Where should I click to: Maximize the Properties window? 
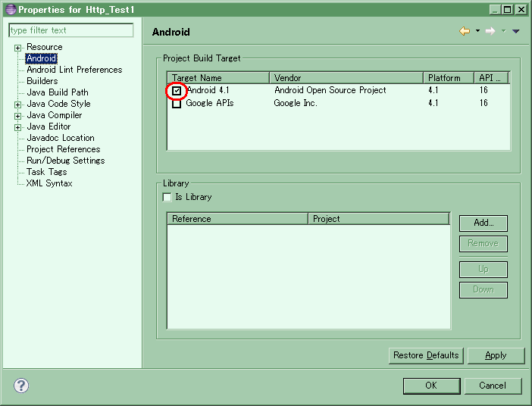point(508,10)
